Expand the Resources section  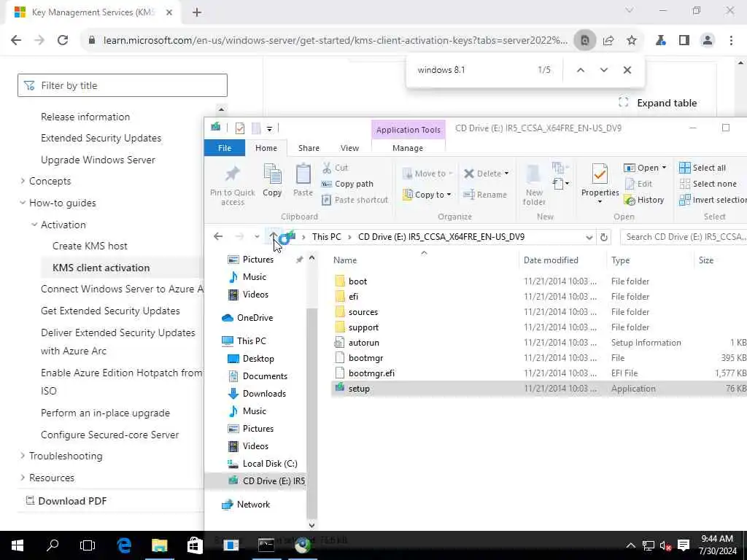point(23,478)
